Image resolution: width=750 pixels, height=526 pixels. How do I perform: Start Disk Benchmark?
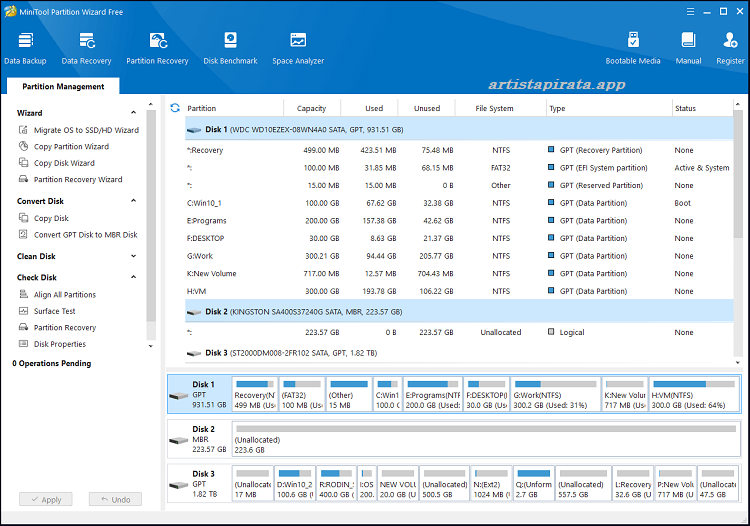231,48
